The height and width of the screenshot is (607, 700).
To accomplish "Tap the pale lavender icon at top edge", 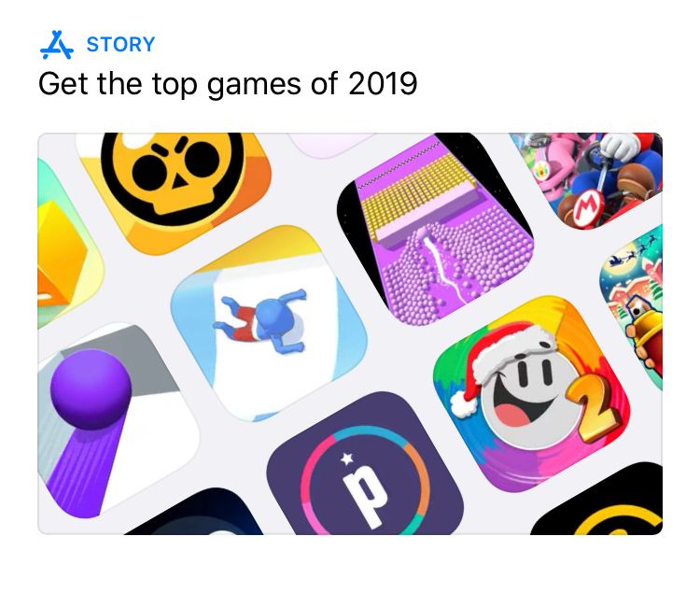I will (x=330, y=144).
